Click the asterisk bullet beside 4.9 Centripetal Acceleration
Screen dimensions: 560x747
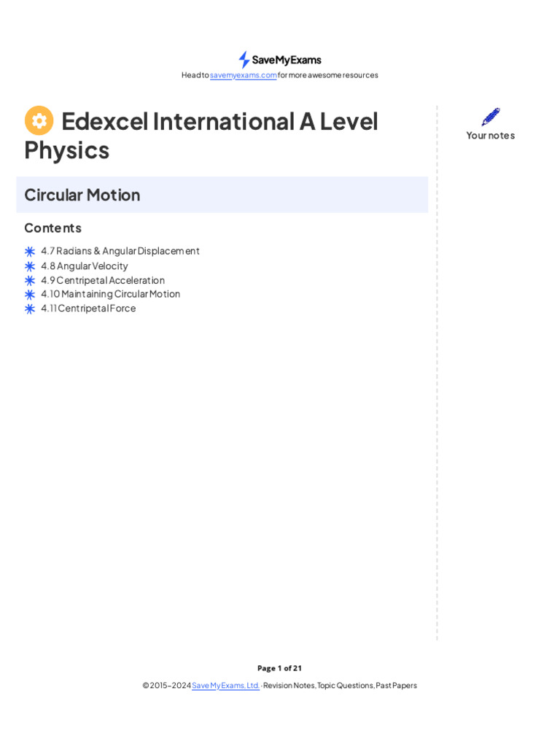[30, 280]
